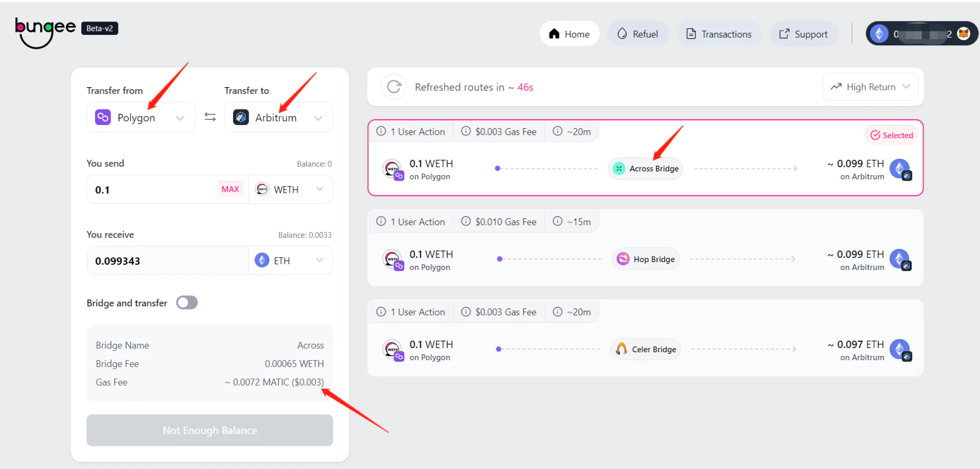Open the connected wallet account button
Image resolution: width=980 pixels, height=469 pixels.
click(x=922, y=34)
